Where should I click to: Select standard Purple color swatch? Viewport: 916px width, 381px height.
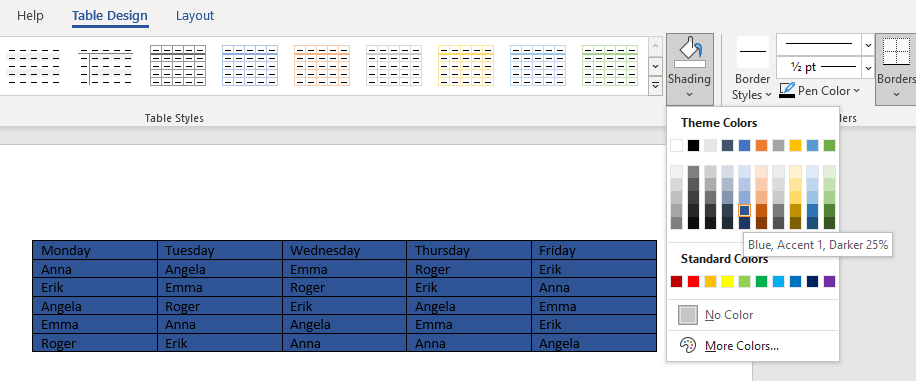click(x=830, y=282)
